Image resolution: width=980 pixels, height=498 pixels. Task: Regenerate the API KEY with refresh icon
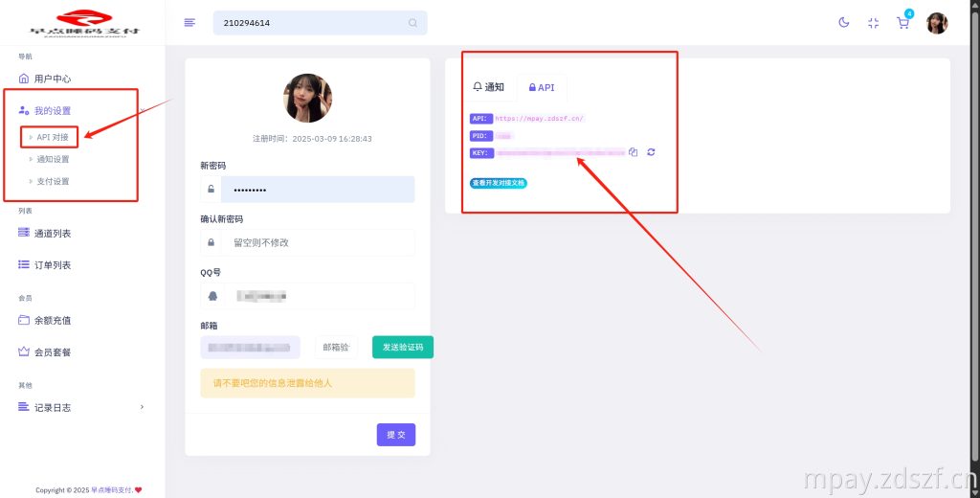tap(651, 152)
